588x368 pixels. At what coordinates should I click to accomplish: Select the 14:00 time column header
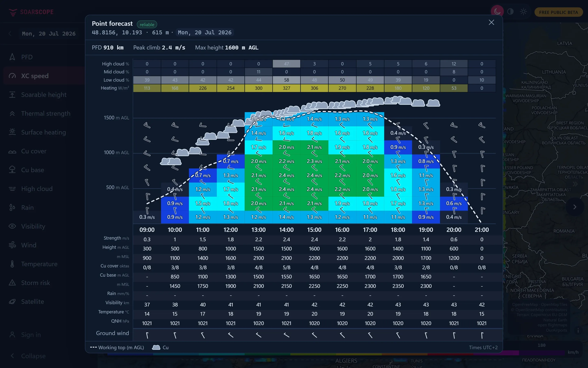point(286,230)
